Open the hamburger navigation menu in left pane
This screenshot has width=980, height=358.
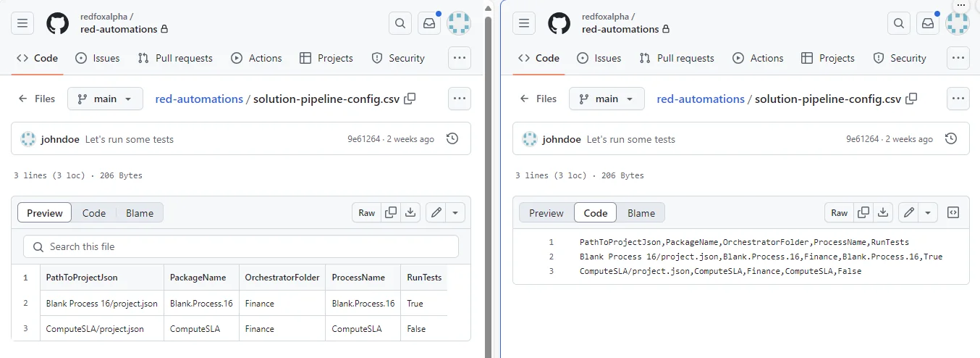(x=22, y=23)
